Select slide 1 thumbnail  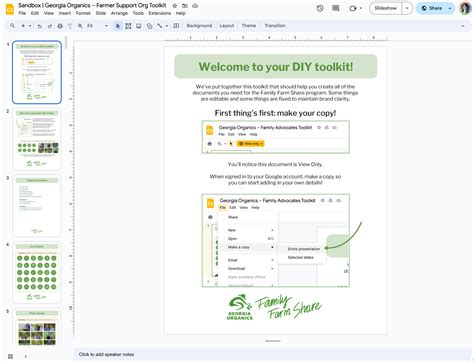[37, 72]
